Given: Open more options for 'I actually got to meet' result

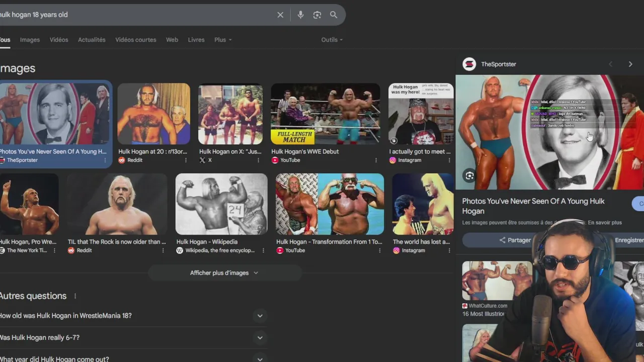Looking at the screenshot, I should 449,160.
